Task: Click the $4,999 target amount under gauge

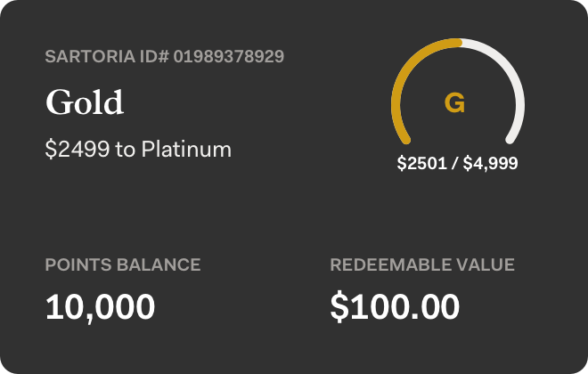Action: tap(490, 164)
